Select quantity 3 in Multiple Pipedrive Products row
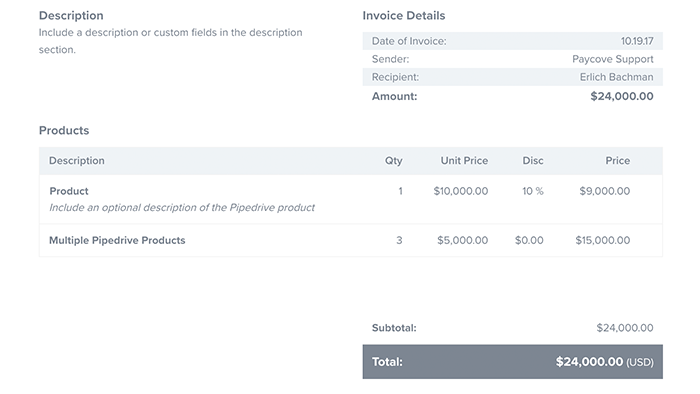 pos(400,240)
